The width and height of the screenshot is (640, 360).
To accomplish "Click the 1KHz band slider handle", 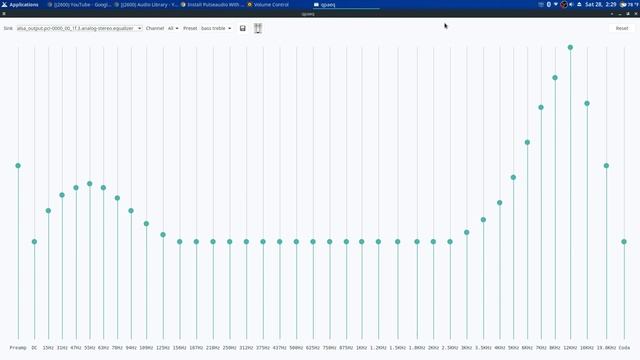I will pyautogui.click(x=362, y=242).
